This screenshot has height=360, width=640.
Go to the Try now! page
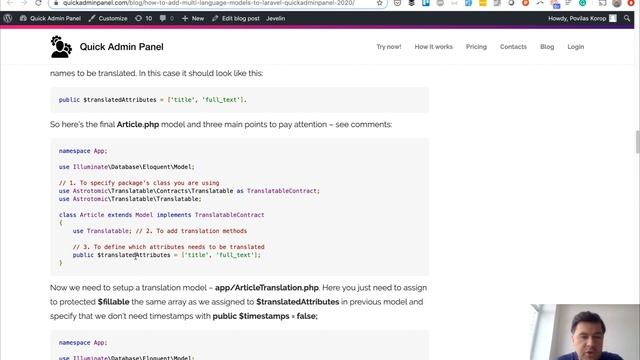click(x=389, y=47)
